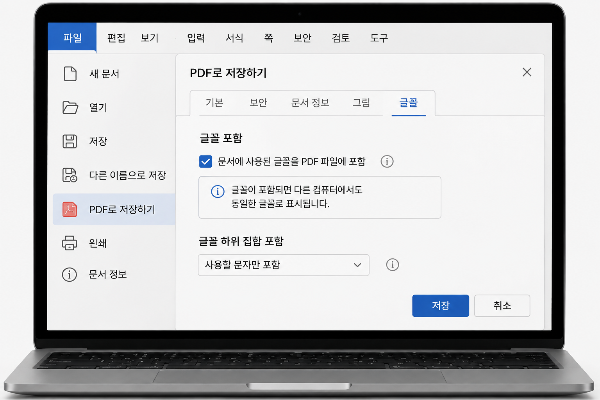Select 새 문서 in the sidebar

104,73
